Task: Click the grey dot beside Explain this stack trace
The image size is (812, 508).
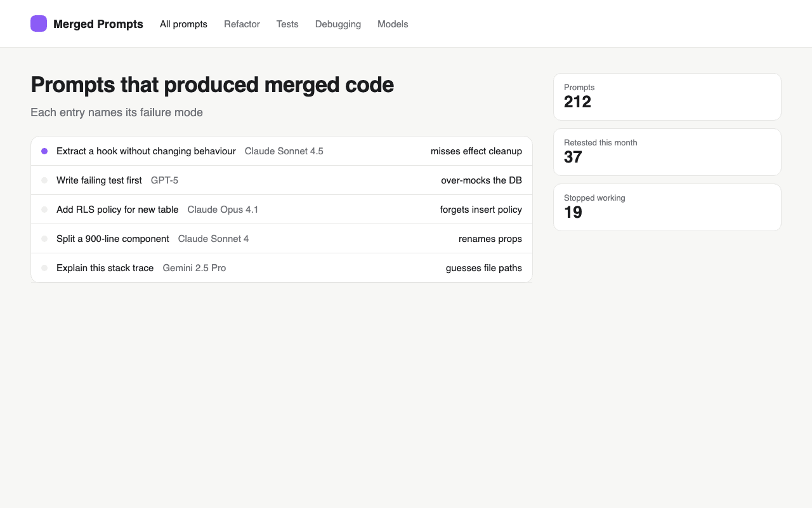Action: point(44,268)
